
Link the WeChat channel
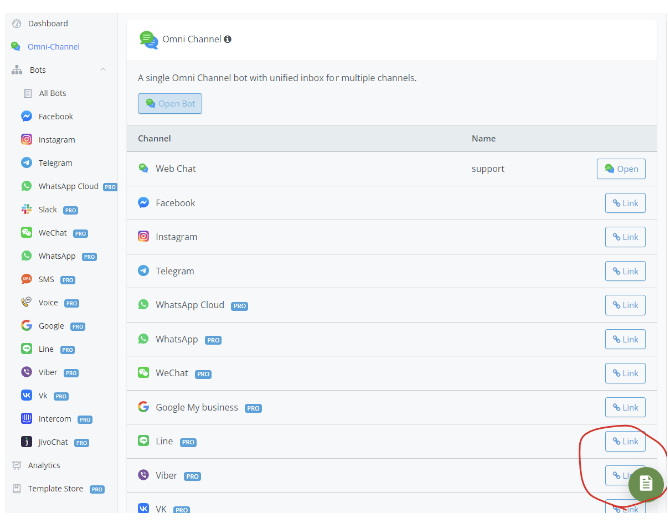point(625,373)
